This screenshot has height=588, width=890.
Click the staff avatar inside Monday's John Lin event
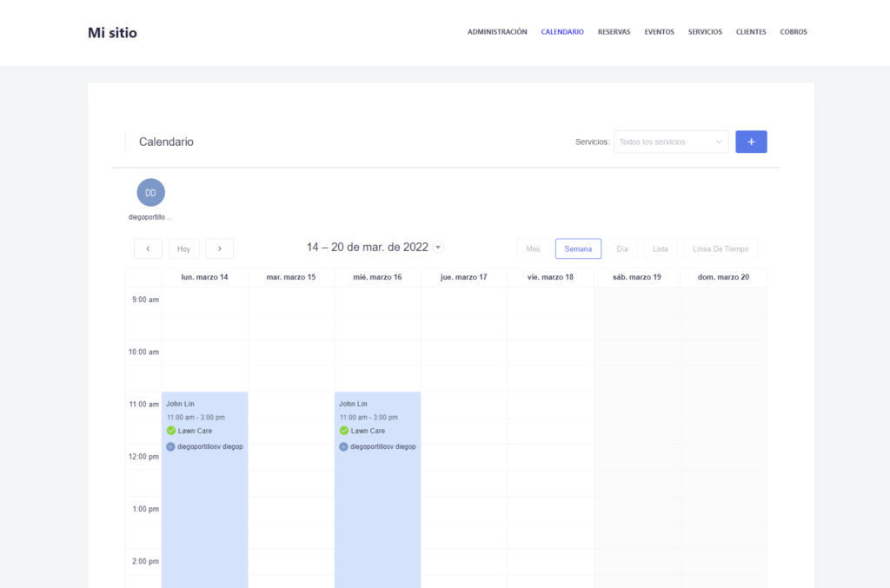(169, 446)
